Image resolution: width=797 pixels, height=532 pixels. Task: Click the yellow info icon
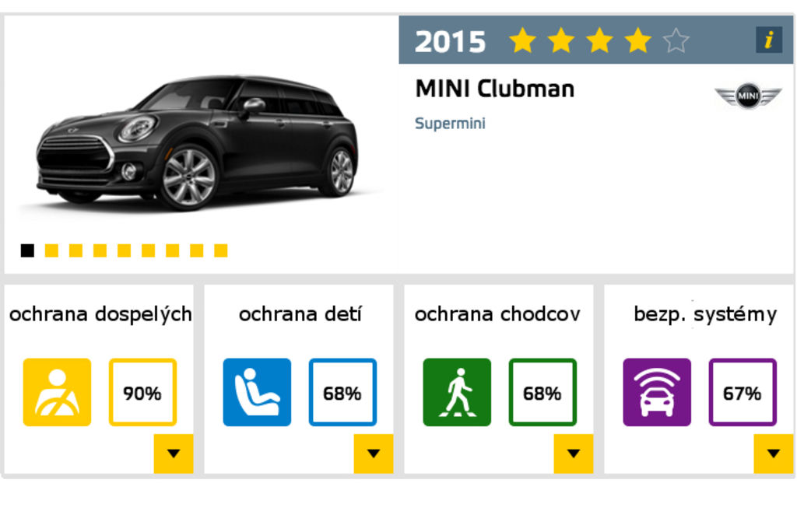point(768,40)
